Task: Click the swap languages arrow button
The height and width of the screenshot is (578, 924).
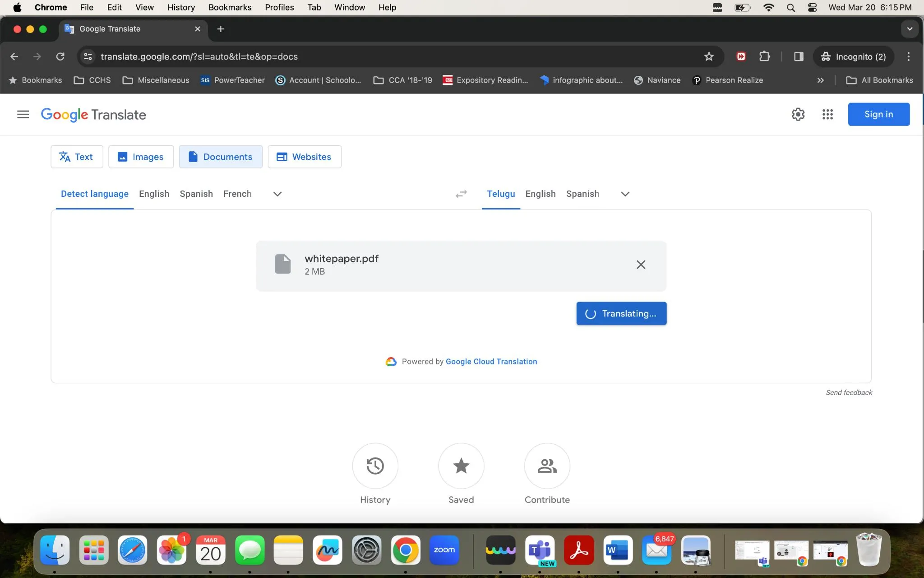Action: pyautogui.click(x=462, y=193)
